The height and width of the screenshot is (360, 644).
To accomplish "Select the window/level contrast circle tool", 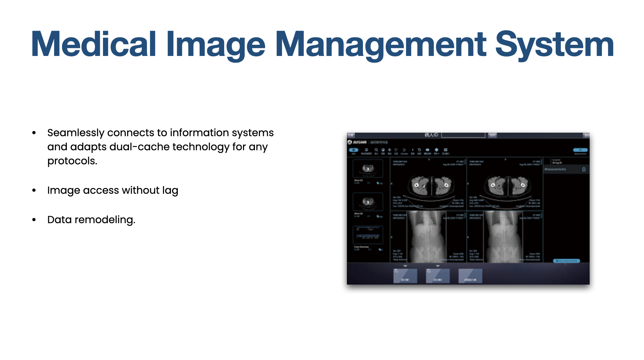I will click(x=383, y=150).
